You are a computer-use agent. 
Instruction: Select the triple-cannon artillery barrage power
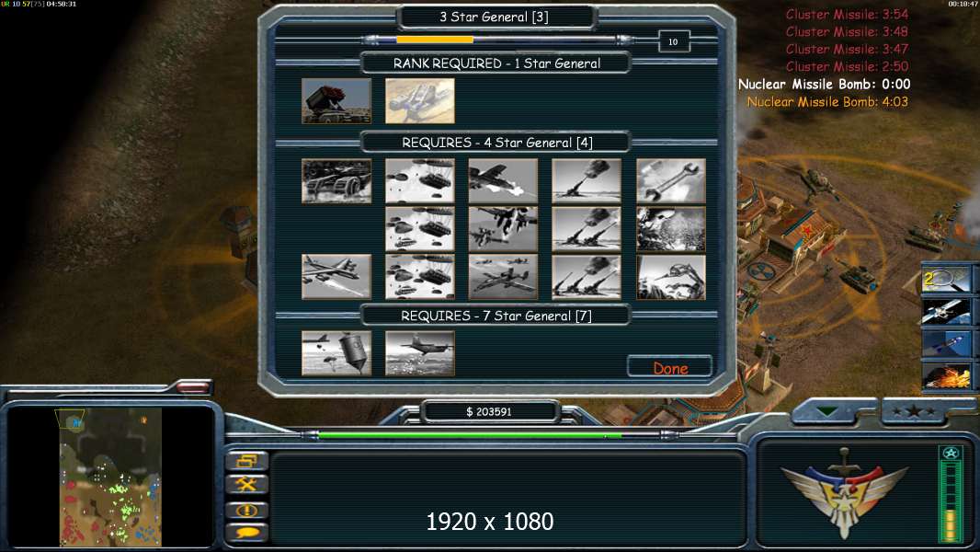point(587,276)
